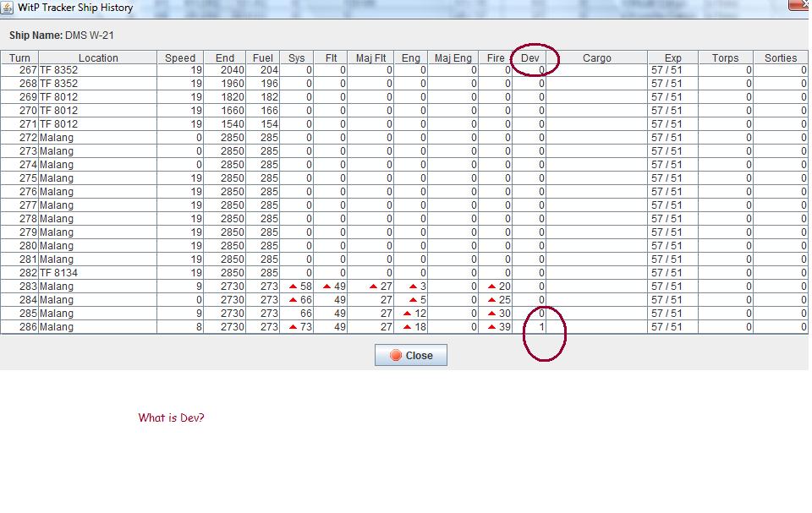
Task: Select the Flt column header
Action: click(x=331, y=58)
